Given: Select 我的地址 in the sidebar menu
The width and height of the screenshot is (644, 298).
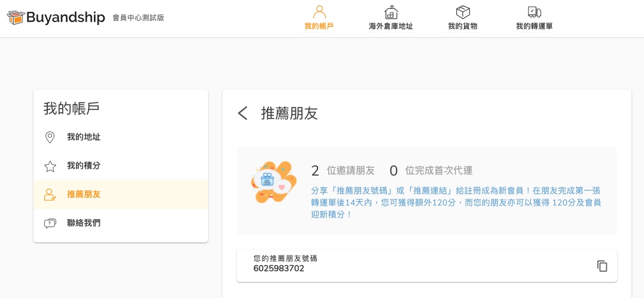Looking at the screenshot, I should [121, 137].
